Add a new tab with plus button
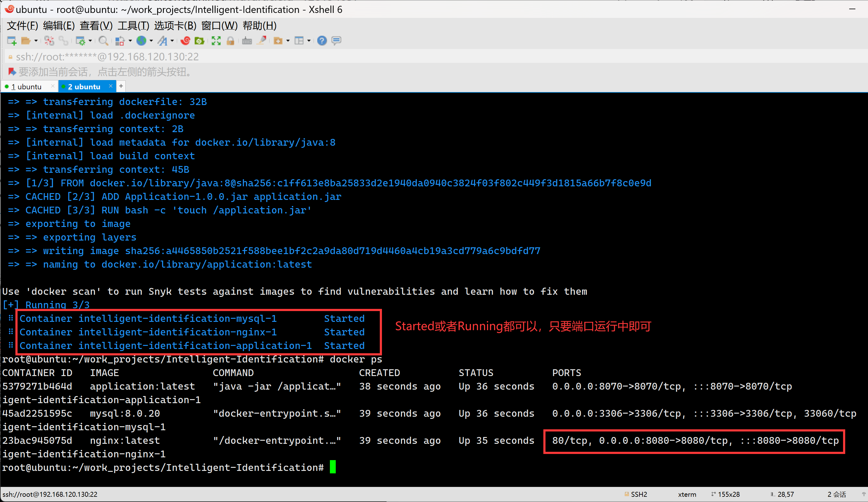868x502 pixels. (x=121, y=86)
